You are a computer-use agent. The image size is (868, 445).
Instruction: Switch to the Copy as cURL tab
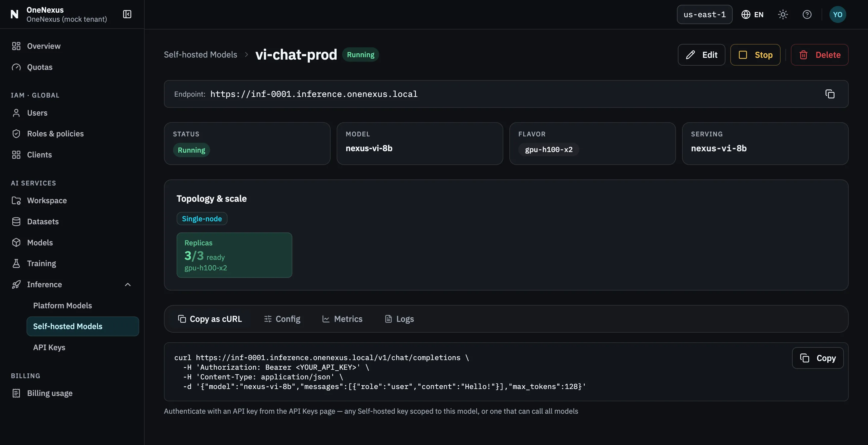(x=210, y=319)
